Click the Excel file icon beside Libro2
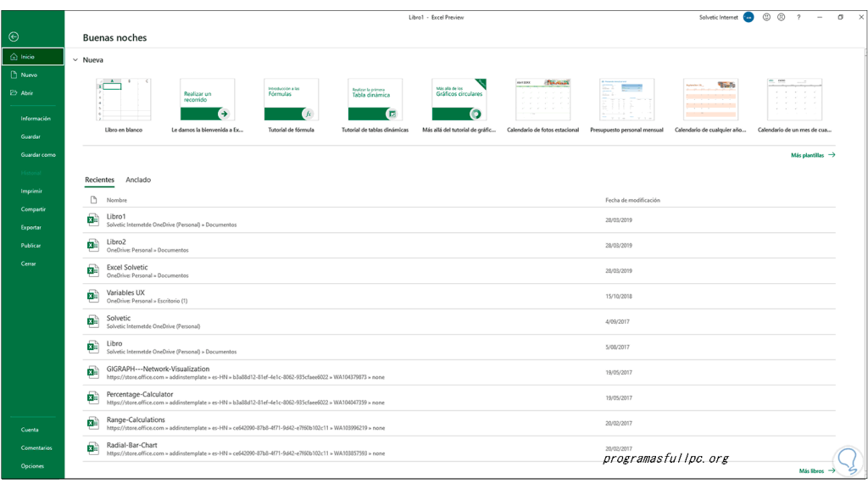 coord(92,246)
